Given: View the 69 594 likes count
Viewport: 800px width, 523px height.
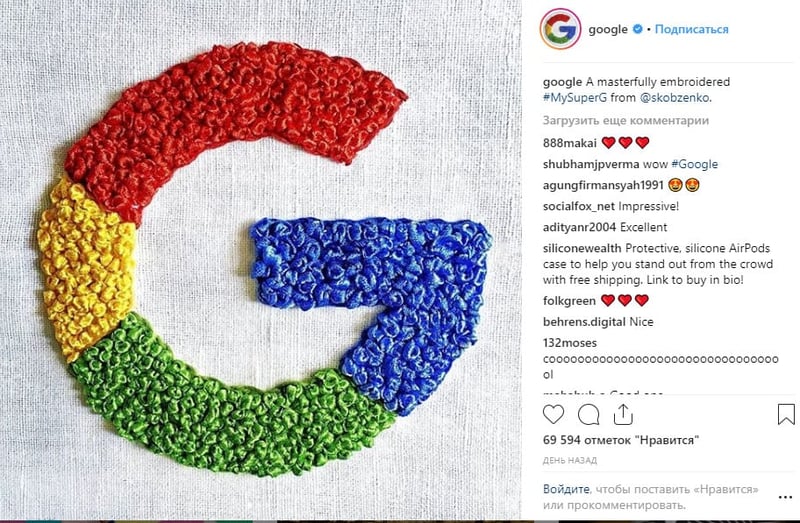Looking at the screenshot, I should click(x=621, y=440).
